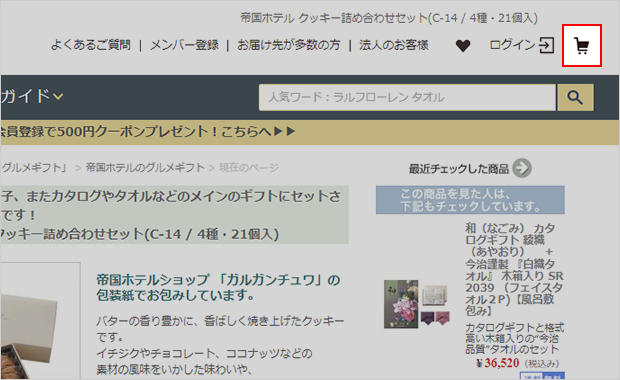Click the ログイン text link
The height and width of the screenshot is (380, 620).
point(512,45)
